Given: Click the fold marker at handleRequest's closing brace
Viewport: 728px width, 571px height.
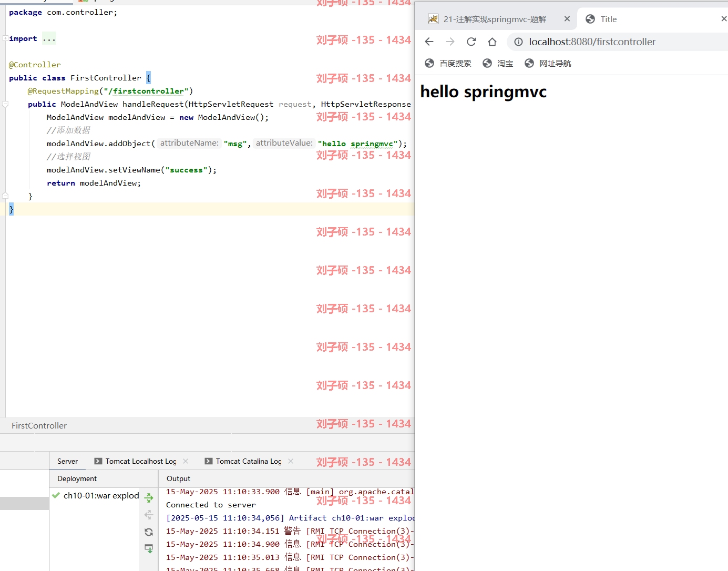Looking at the screenshot, I should pyautogui.click(x=5, y=196).
